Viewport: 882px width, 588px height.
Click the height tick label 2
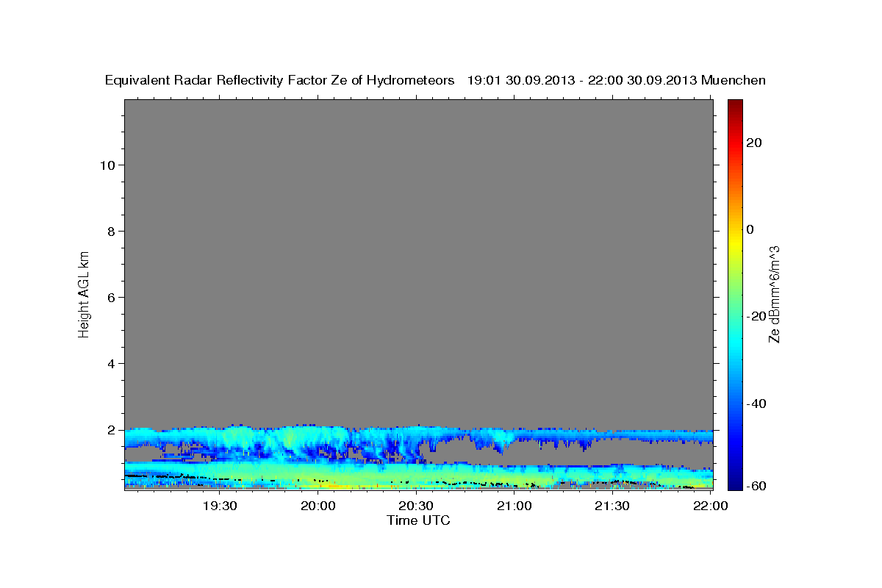(110, 430)
